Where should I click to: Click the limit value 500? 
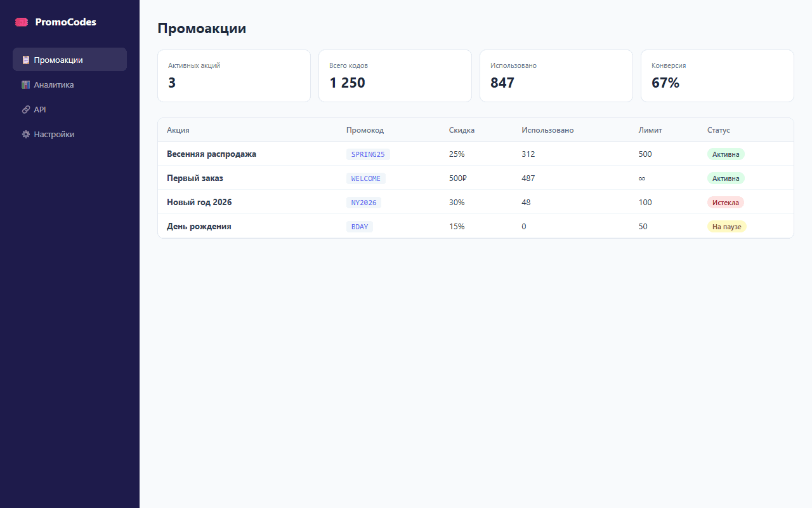(x=645, y=154)
